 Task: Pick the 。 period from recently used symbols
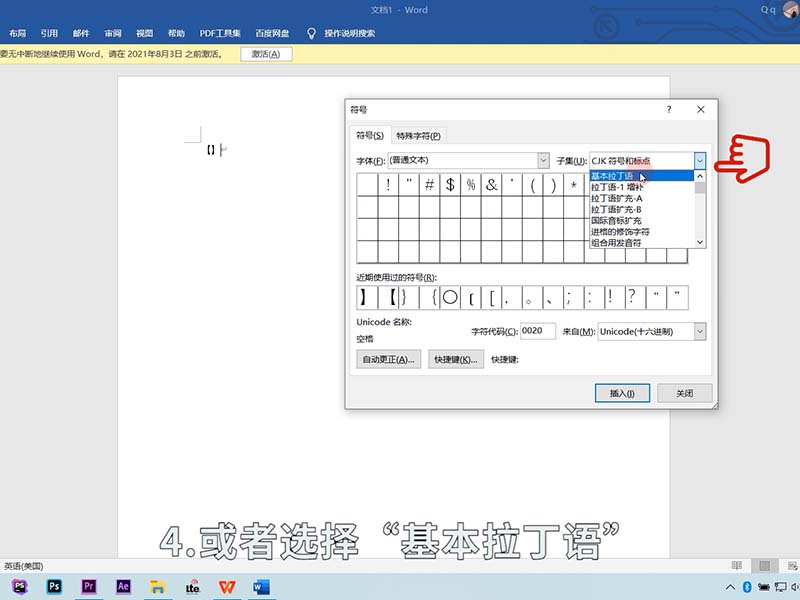(x=533, y=297)
